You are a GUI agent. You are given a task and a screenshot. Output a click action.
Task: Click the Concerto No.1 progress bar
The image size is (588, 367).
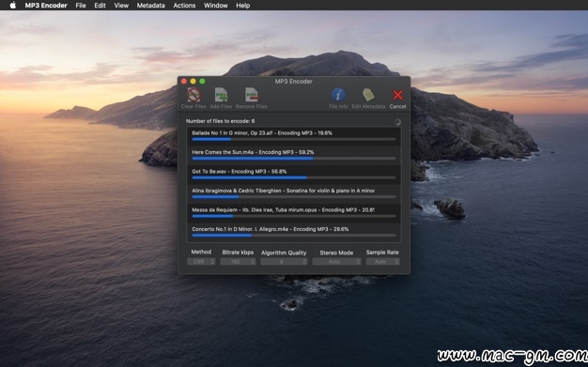click(294, 235)
